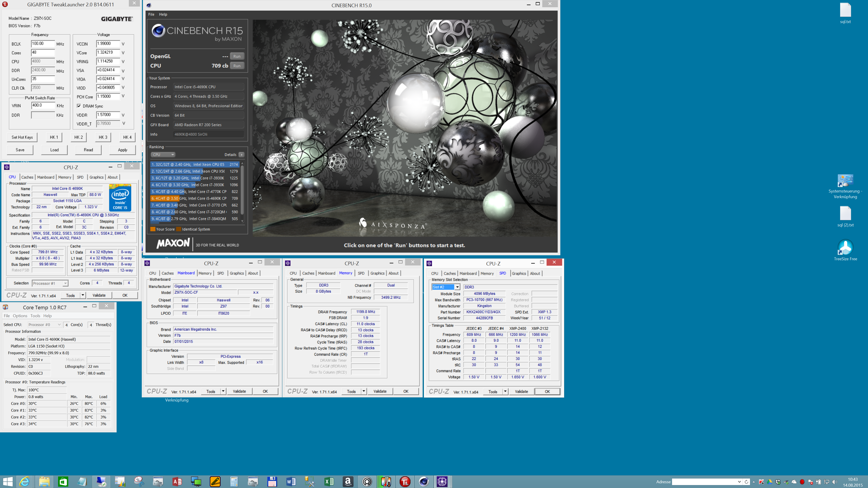Select ranking row '5. 4C/8T @ 4.40 GHz'
This screenshot has width=868, height=488.
(x=195, y=192)
